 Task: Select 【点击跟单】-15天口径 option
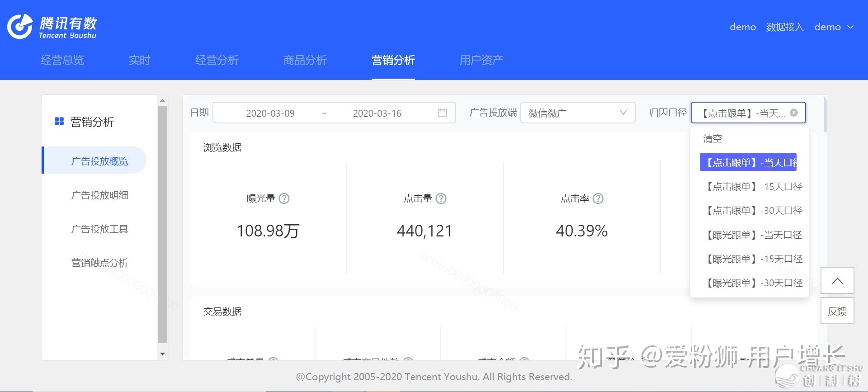click(754, 187)
